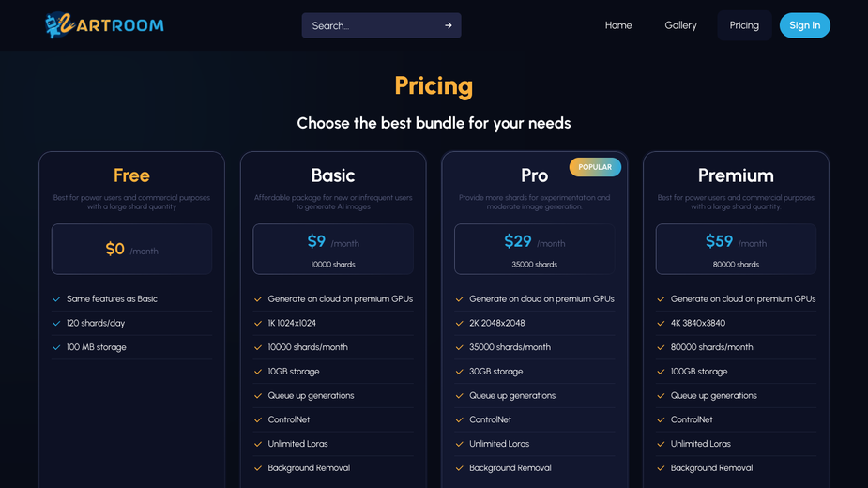Select the Pricing nav tab
The width and height of the screenshot is (868, 488).
tap(744, 25)
